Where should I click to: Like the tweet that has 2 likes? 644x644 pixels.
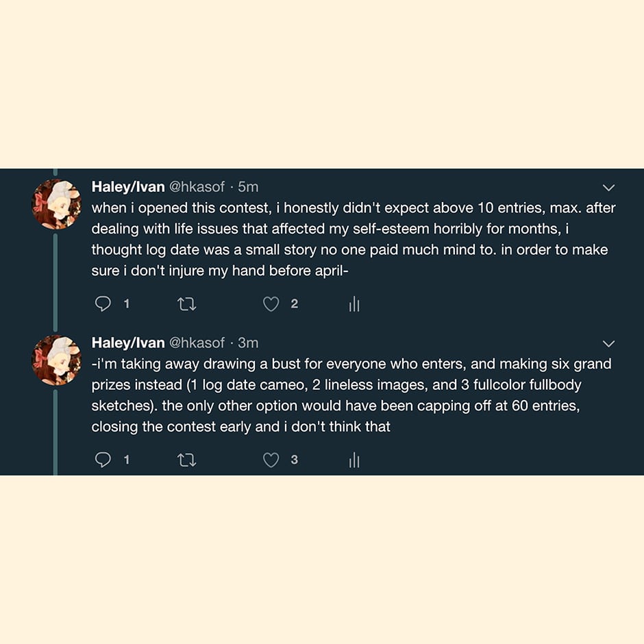[x=271, y=304]
